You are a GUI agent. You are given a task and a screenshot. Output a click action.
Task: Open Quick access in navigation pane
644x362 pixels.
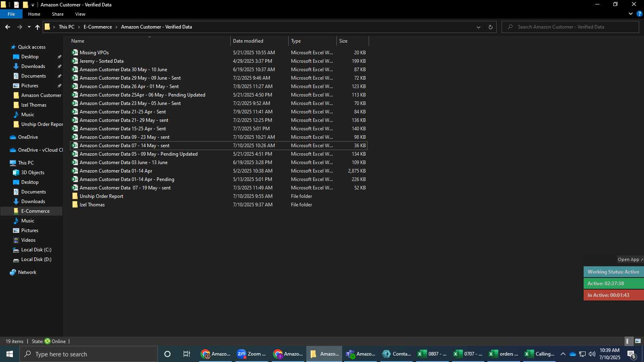coord(32,47)
